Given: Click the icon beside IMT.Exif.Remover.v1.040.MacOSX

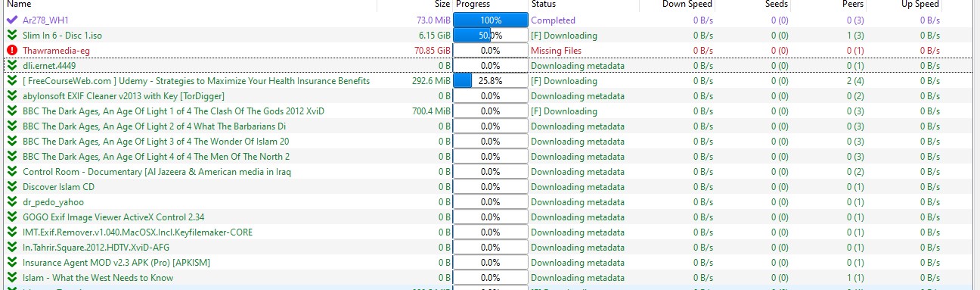Looking at the screenshot, I should coord(11,232).
